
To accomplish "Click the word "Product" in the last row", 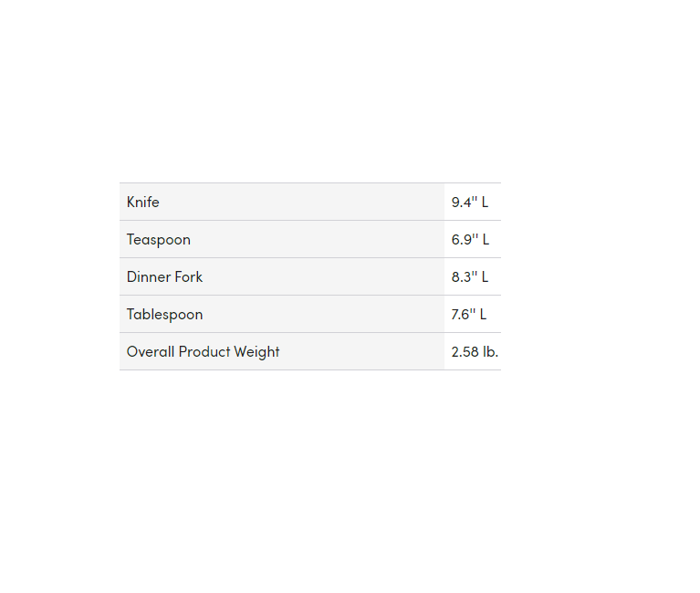I will tap(204, 352).
